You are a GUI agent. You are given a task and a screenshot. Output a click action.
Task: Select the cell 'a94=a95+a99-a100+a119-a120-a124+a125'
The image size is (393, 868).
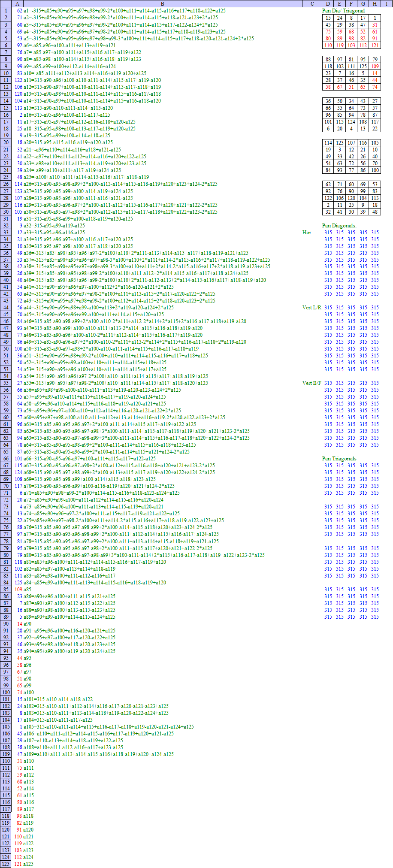coord(70,651)
